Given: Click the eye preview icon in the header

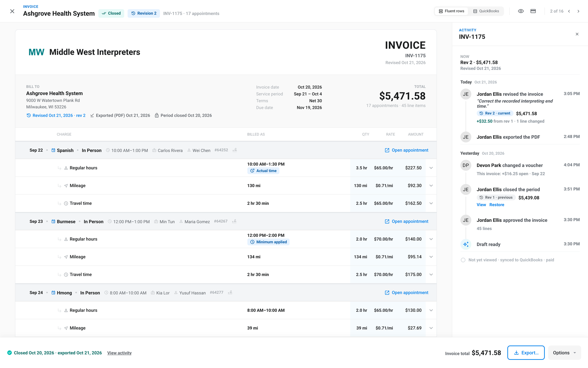Looking at the screenshot, I should (521, 11).
